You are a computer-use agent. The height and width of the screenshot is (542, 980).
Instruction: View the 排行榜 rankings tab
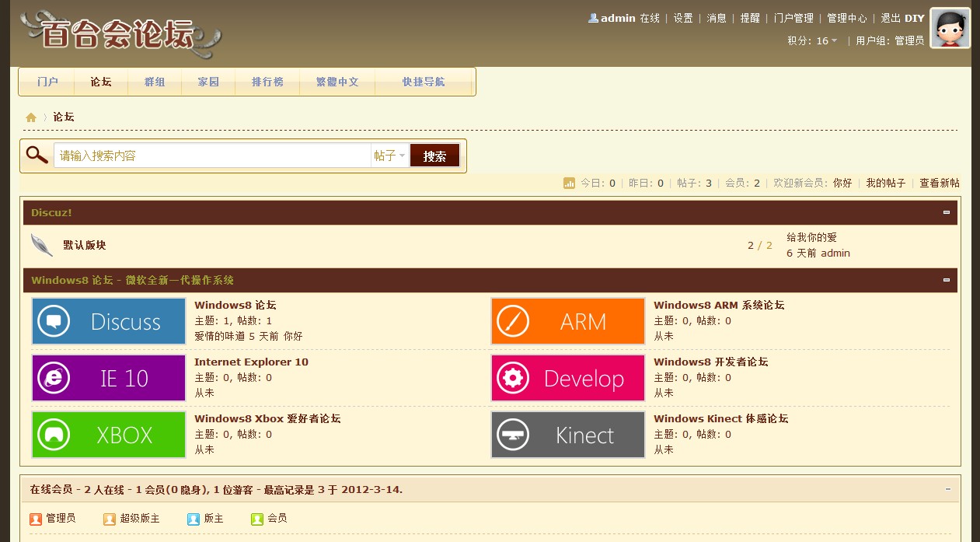click(267, 82)
